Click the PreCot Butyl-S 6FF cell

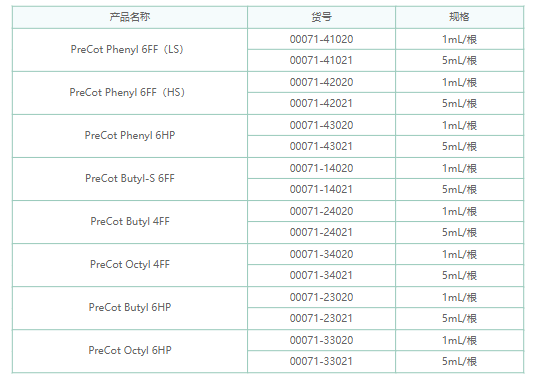(x=130, y=178)
